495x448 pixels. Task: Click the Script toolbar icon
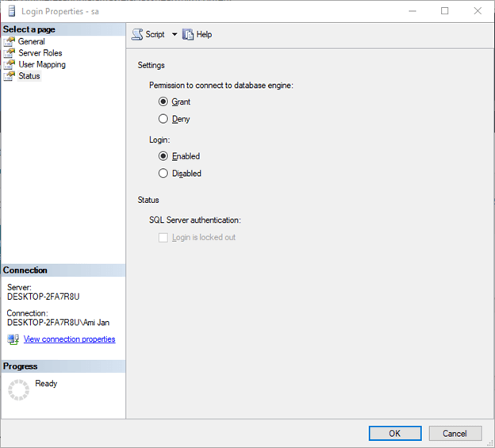[137, 34]
